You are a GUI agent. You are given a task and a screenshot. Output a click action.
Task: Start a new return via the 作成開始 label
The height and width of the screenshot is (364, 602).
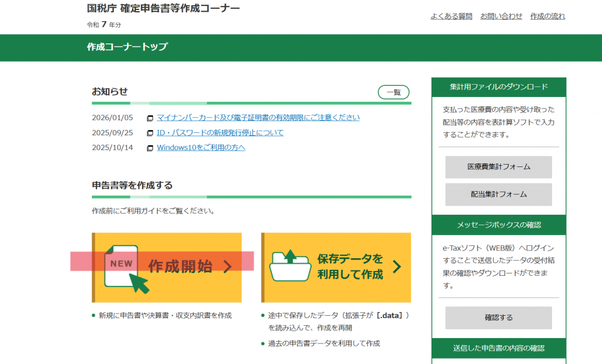(180, 266)
